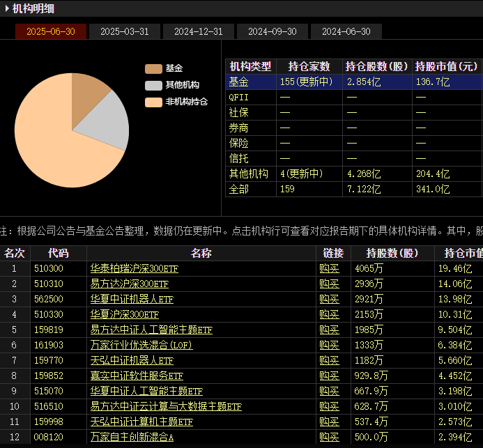This screenshot has height=448, width=483.
Task: Click the 代码 column header
Action: [x=59, y=253]
